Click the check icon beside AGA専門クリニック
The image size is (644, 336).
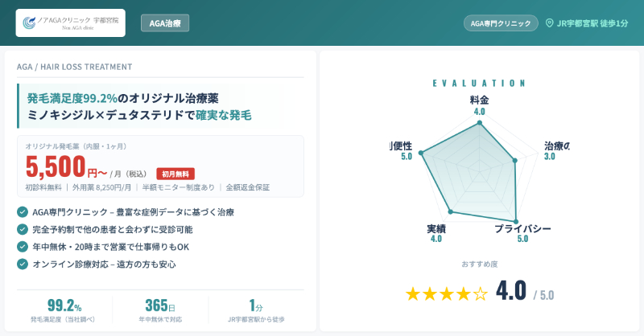pyautogui.click(x=22, y=212)
